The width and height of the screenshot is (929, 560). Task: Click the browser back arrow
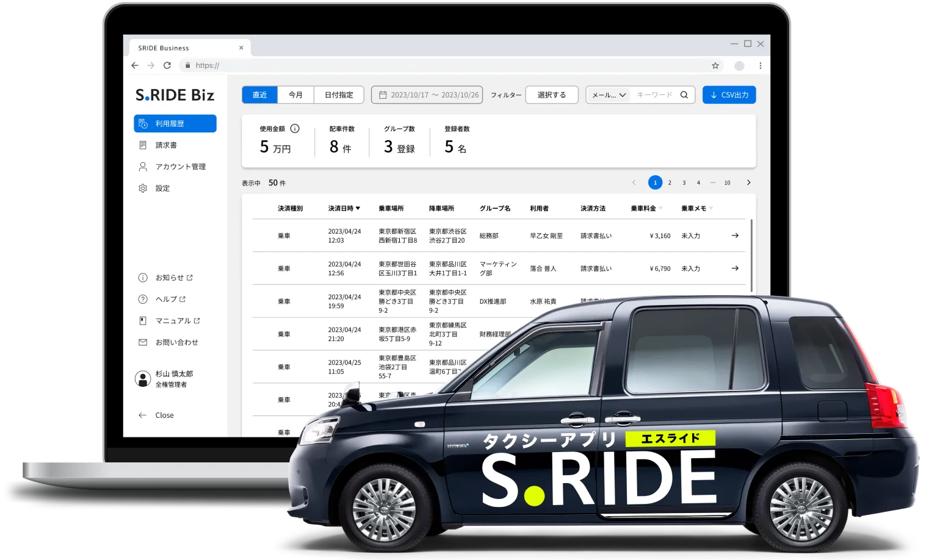coord(135,65)
